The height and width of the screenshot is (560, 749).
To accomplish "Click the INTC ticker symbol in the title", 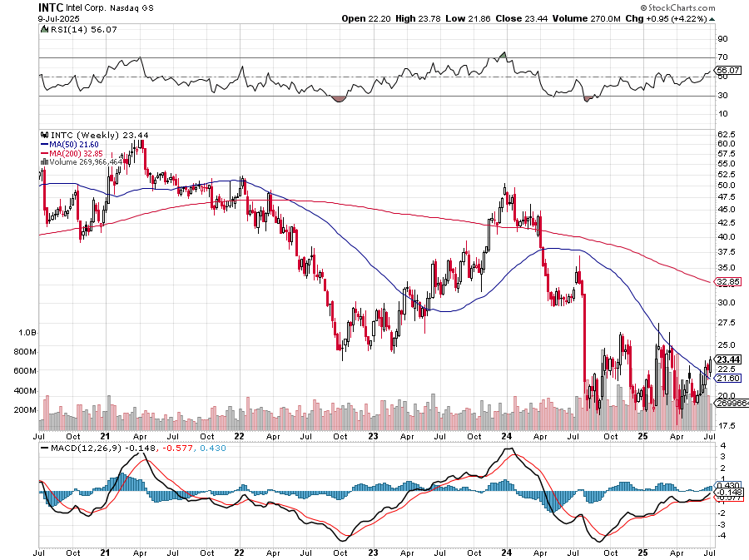I will pos(51,7).
